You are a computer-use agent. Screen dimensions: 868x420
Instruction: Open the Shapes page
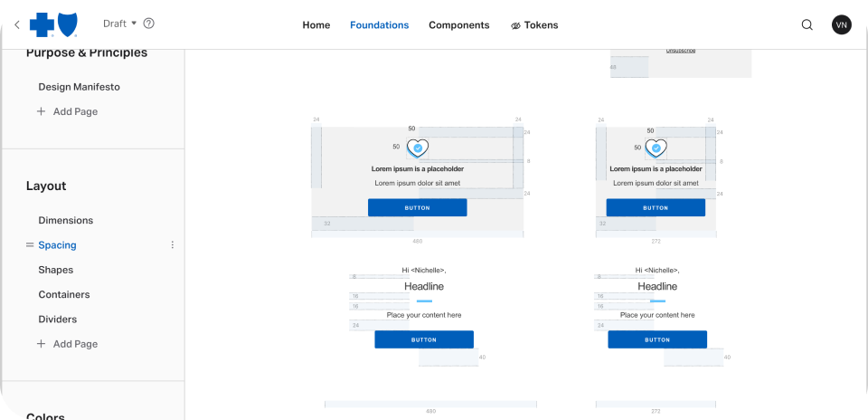[55, 270]
